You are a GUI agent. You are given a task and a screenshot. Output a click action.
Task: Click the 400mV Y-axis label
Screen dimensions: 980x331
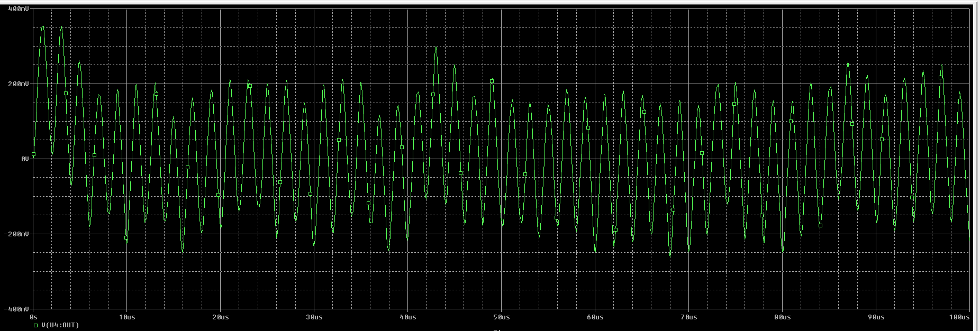[x=19, y=9]
